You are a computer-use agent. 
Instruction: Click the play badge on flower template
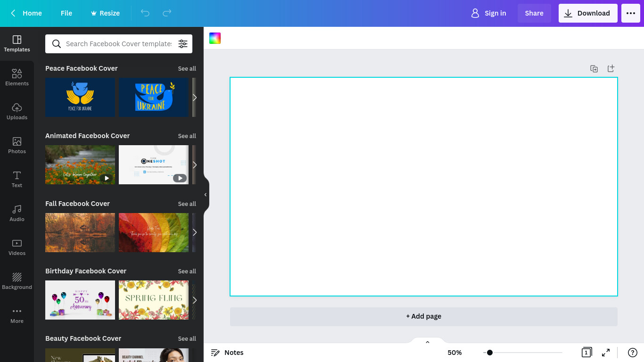click(x=107, y=178)
